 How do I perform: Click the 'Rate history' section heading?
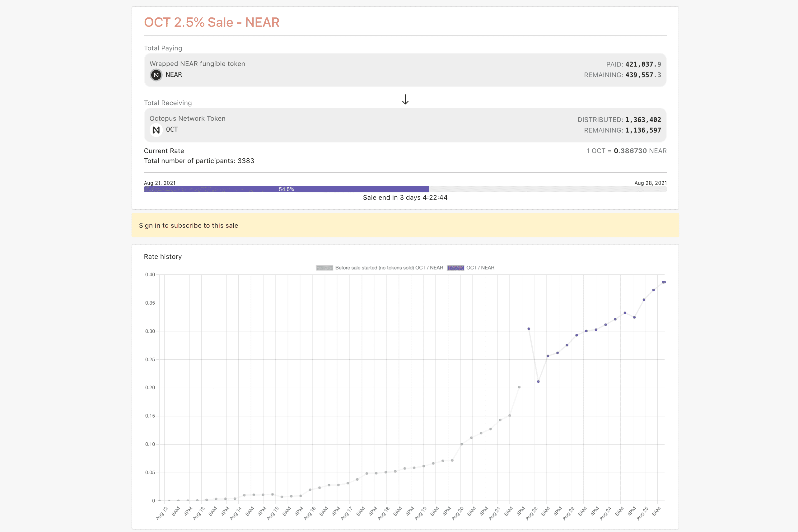tap(163, 256)
